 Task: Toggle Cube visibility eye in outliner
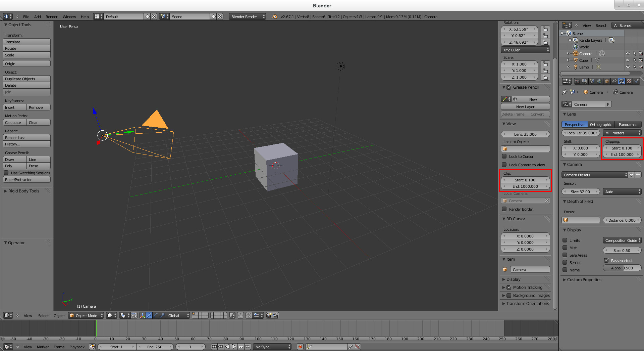pos(628,60)
